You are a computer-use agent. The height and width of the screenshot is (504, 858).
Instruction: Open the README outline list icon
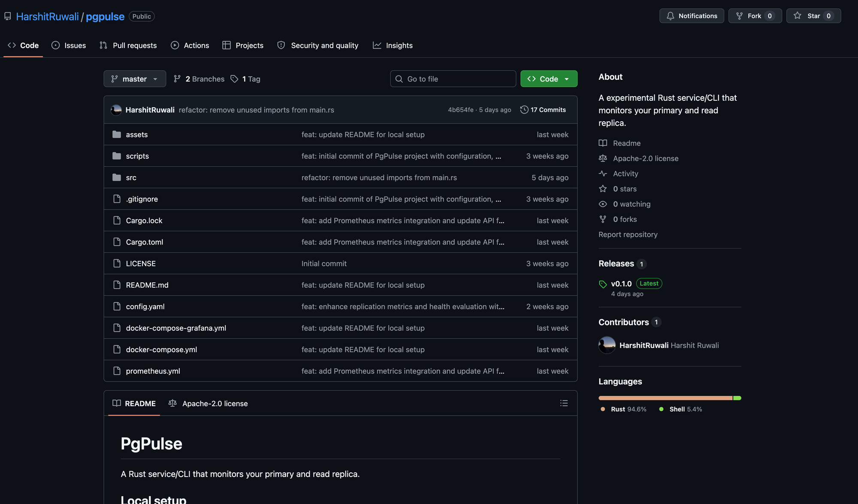click(564, 403)
